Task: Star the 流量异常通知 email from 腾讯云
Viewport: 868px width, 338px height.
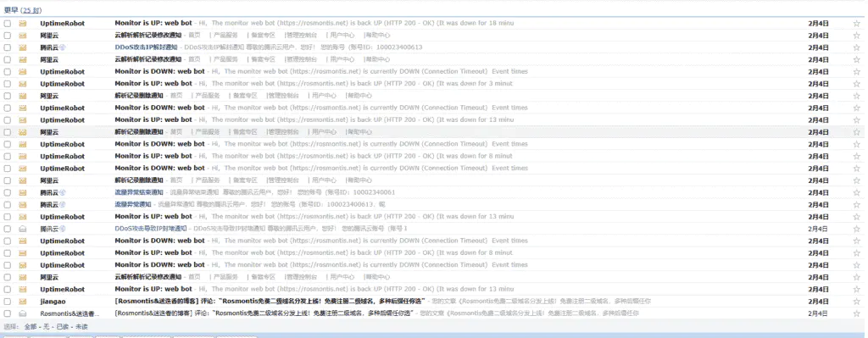Action: point(856,205)
